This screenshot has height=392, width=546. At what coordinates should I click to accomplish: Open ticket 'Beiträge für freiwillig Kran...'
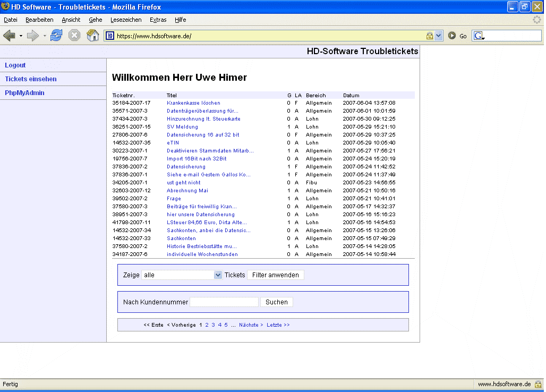click(202, 207)
